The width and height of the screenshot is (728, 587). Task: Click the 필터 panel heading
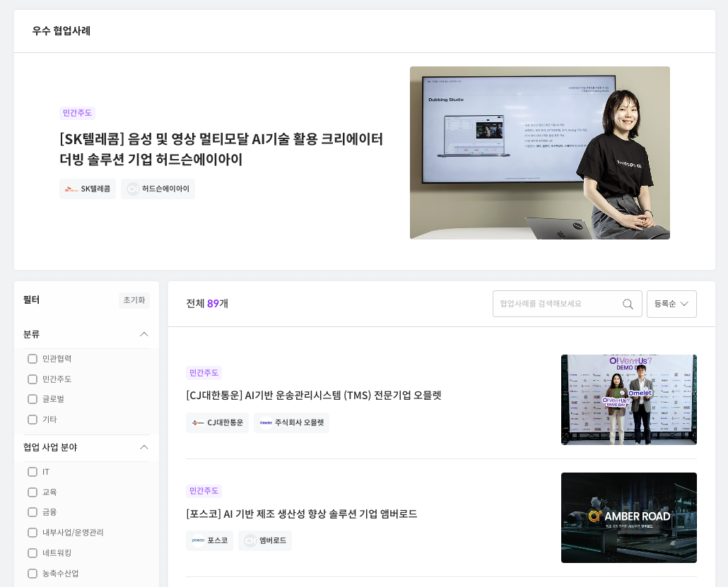[32, 300]
